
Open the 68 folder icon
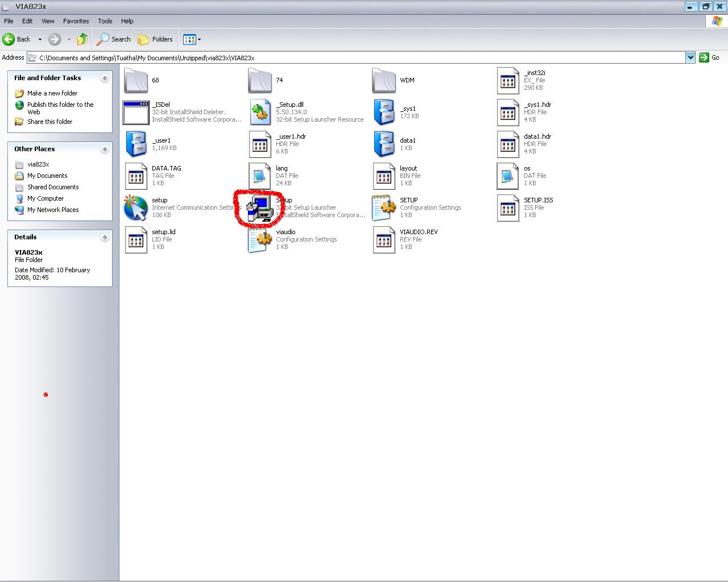136,80
